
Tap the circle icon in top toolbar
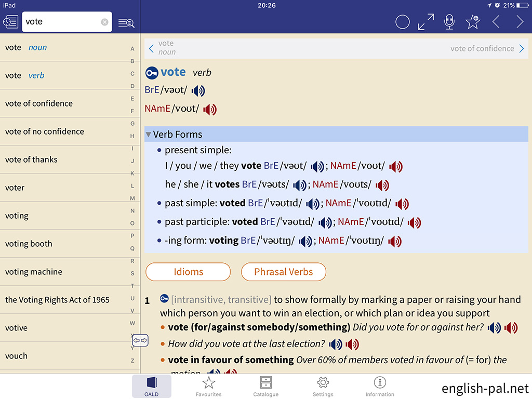click(403, 22)
